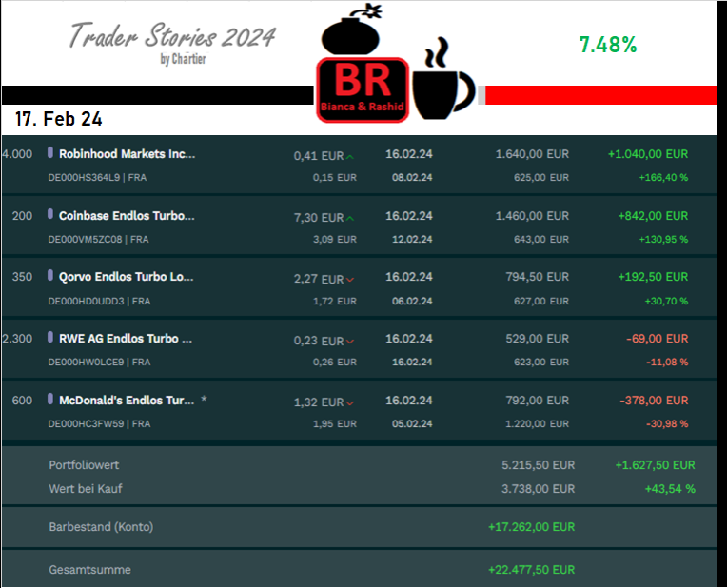This screenshot has height=588, width=727.
Task: Click the 5.215,50 EUR portfolio value
Action: pos(539,465)
